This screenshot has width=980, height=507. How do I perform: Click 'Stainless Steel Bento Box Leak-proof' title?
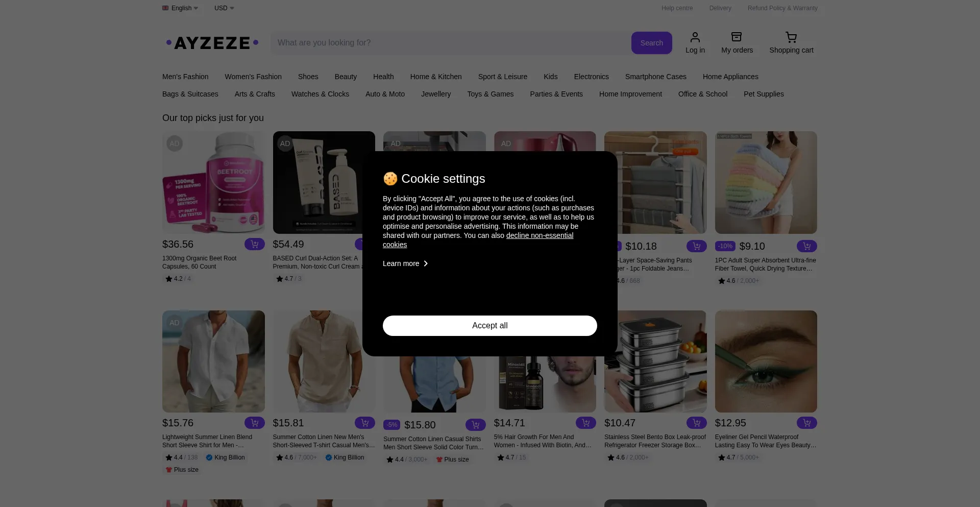click(655, 441)
